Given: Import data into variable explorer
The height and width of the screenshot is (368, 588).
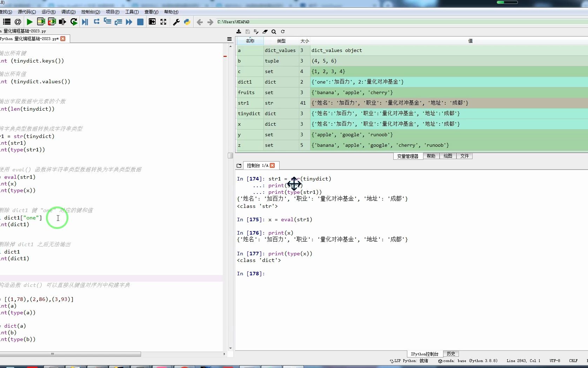Looking at the screenshot, I should click(x=239, y=32).
